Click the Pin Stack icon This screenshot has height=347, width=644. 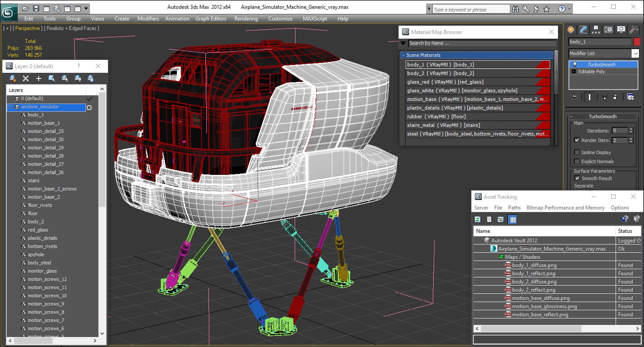(x=574, y=97)
